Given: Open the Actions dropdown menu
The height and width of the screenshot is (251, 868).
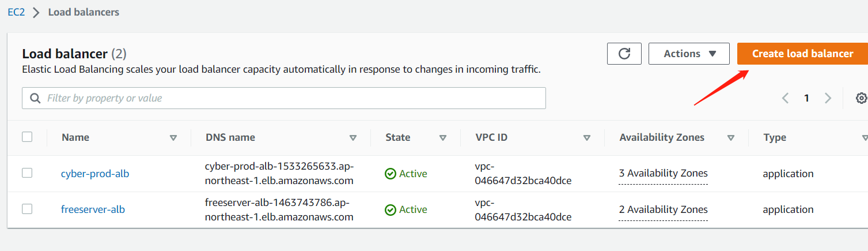Looking at the screenshot, I should coord(689,54).
